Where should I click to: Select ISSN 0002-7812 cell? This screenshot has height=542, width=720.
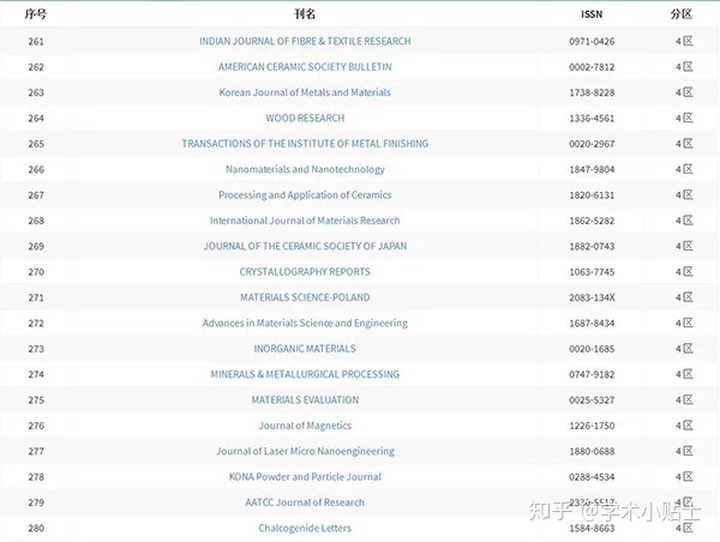coord(591,67)
